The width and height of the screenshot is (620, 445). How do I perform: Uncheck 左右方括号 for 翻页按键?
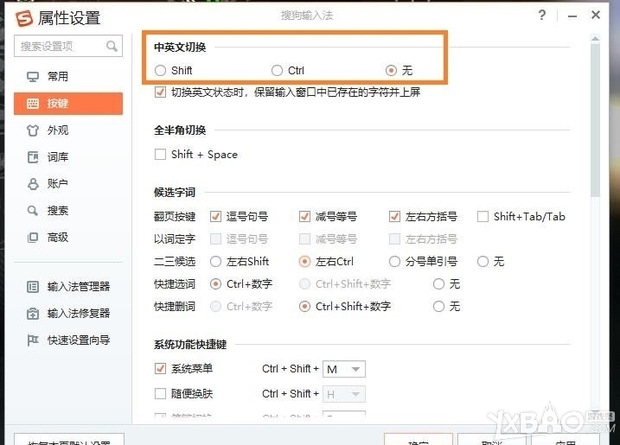[x=394, y=216]
